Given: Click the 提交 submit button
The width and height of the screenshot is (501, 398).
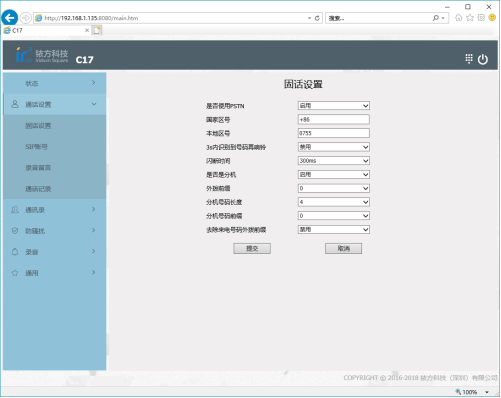Looking at the screenshot, I should click(252, 248).
